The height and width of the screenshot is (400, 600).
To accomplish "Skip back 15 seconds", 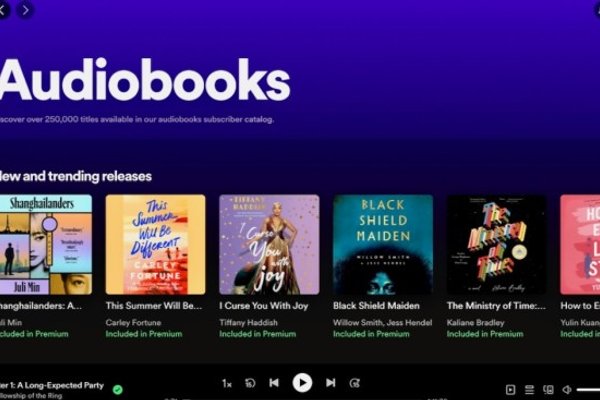I will [x=250, y=383].
